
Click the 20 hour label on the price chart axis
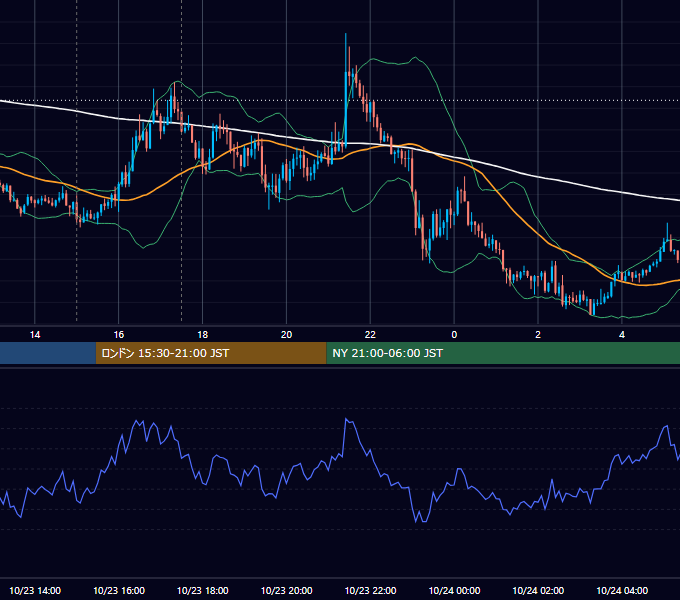coord(286,335)
